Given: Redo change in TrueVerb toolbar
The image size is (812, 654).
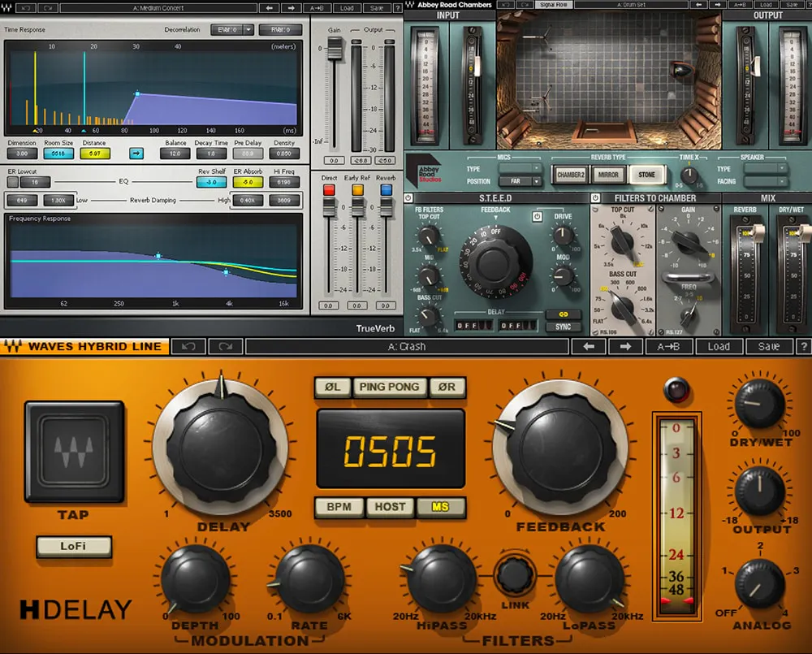Looking at the screenshot, I should 49,8.
